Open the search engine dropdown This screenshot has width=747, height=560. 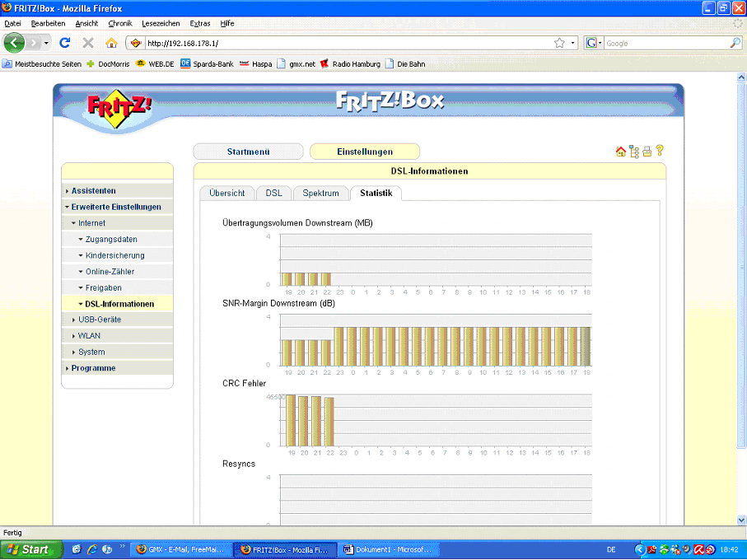coord(595,43)
